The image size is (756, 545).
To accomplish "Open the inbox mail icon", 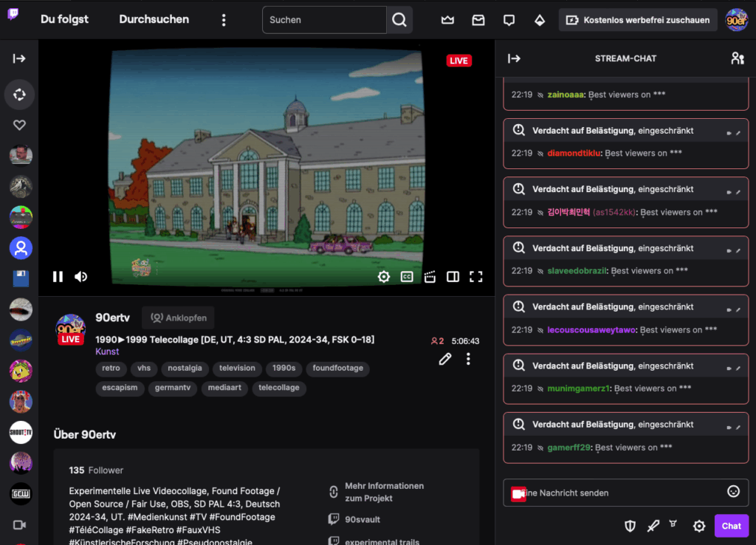I will click(x=478, y=20).
